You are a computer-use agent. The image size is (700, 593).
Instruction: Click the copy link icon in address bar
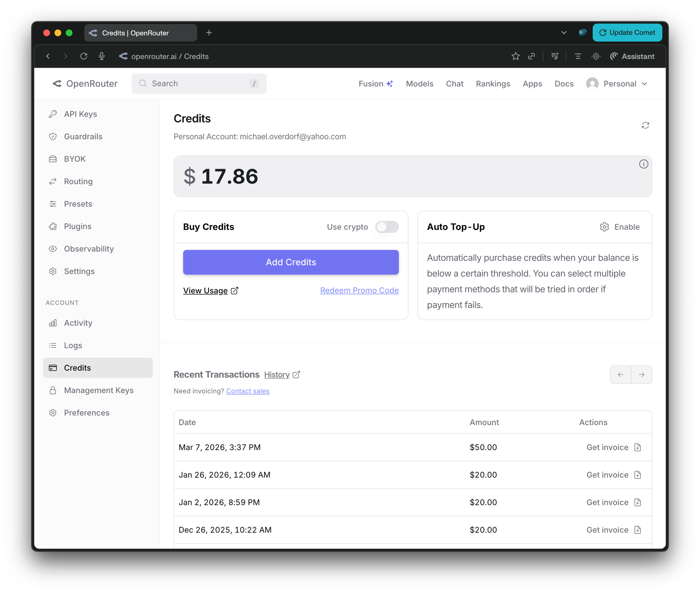[x=531, y=56]
